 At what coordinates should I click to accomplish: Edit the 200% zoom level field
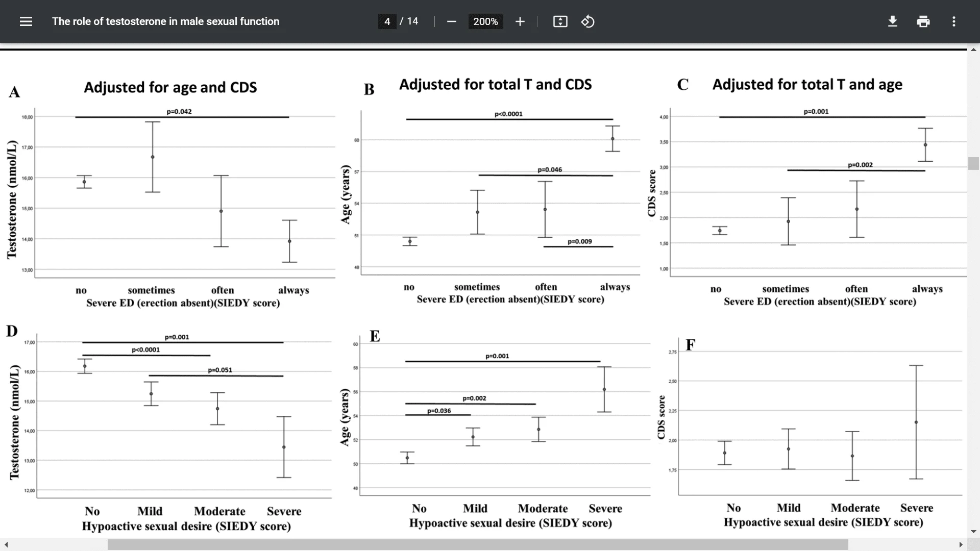485,21
